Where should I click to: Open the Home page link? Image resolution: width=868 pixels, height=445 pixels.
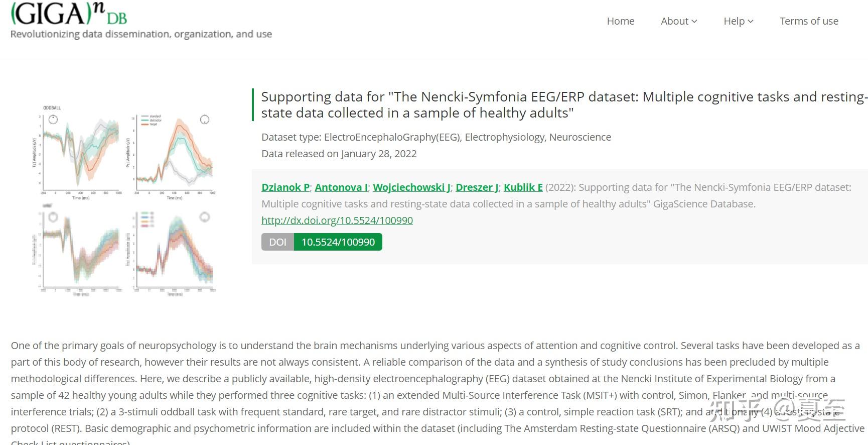[x=621, y=21]
